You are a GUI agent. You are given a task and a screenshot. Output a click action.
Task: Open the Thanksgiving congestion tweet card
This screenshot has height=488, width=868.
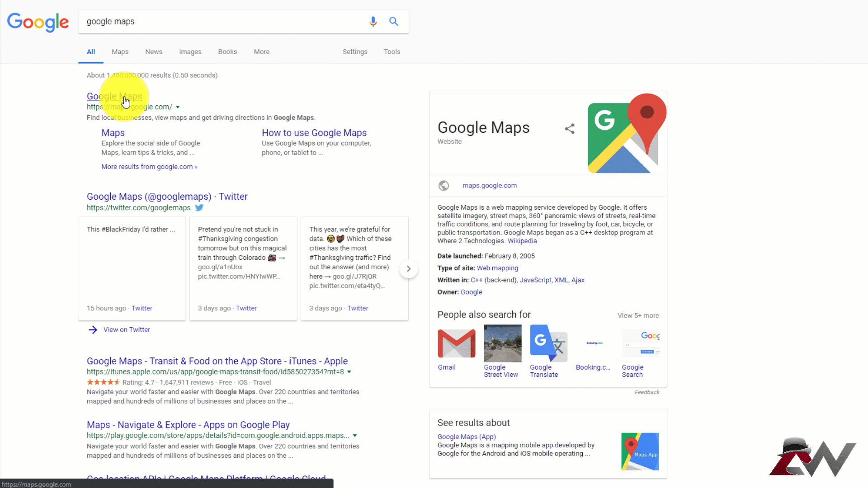click(x=243, y=268)
